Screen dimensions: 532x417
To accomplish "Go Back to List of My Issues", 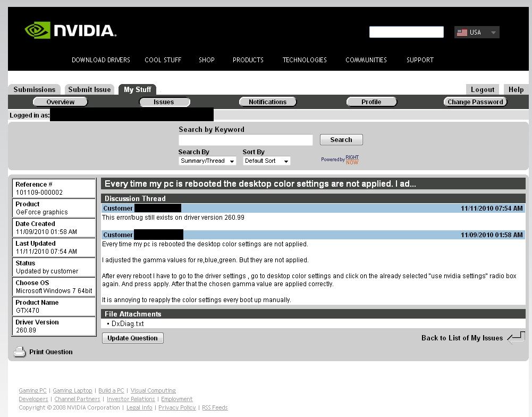I will pos(462,338).
